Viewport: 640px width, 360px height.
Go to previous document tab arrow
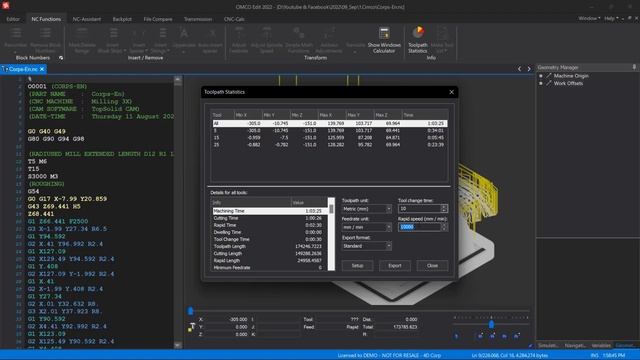coord(520,69)
